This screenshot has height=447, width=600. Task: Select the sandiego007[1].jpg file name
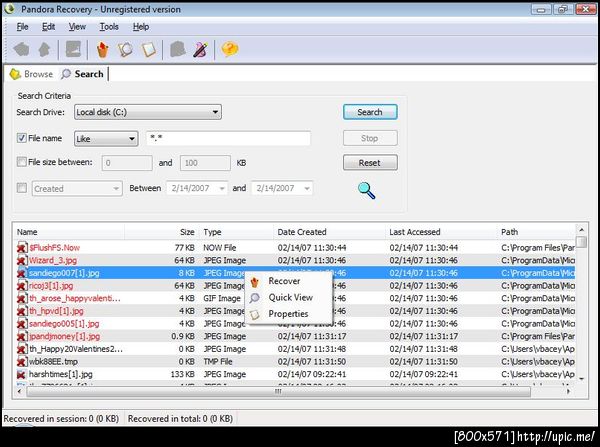pyautogui.click(x=64, y=273)
